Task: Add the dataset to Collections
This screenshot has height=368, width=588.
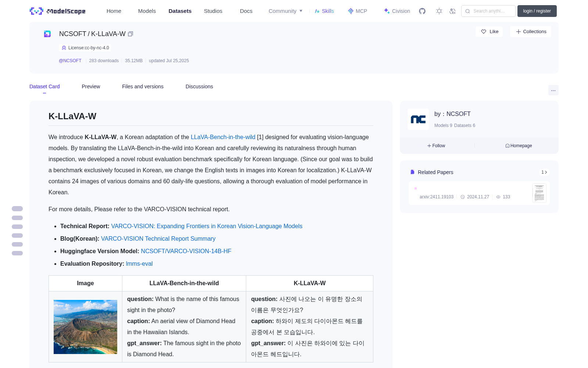Action: (x=531, y=32)
